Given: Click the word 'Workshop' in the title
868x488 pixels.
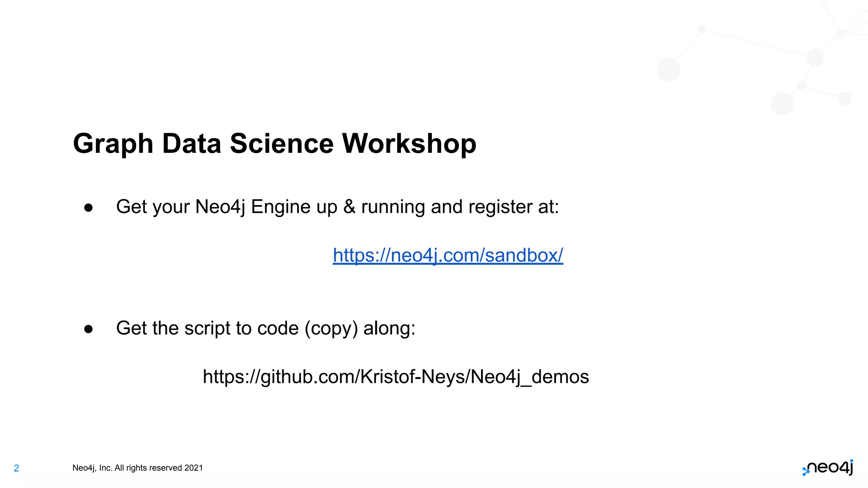Looking at the screenshot, I should [409, 144].
